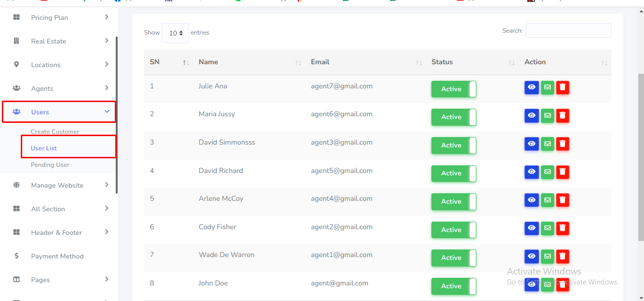
Task: Click into the Search input field
Action: point(568,31)
